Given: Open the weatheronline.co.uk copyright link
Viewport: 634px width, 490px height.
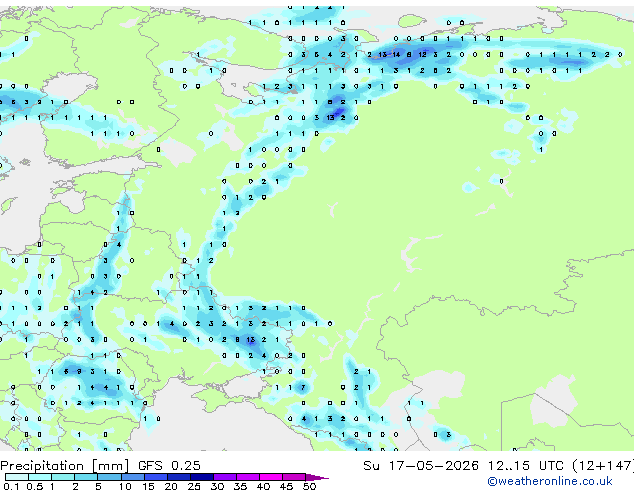Looking at the screenshot, I should [550, 481].
